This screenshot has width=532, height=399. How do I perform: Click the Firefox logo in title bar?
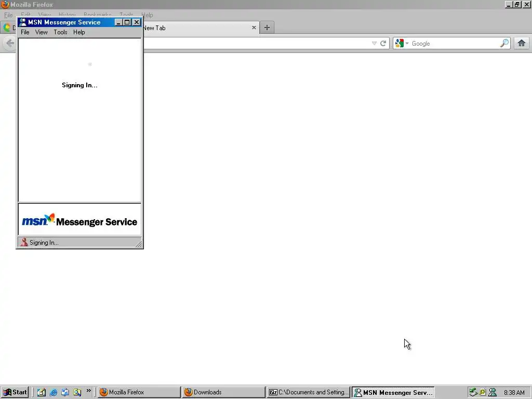5,4
